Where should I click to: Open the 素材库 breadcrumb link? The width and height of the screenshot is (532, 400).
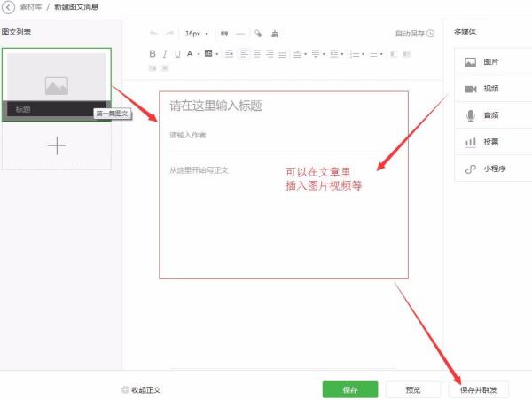(x=30, y=7)
